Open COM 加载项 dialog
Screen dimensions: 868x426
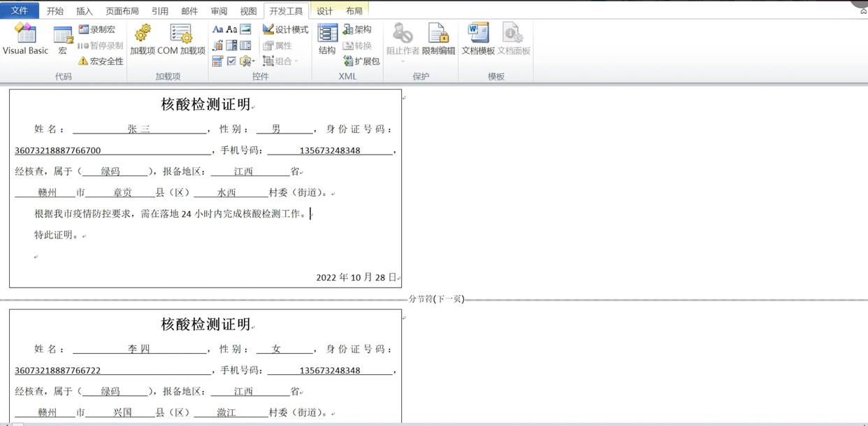(x=181, y=39)
